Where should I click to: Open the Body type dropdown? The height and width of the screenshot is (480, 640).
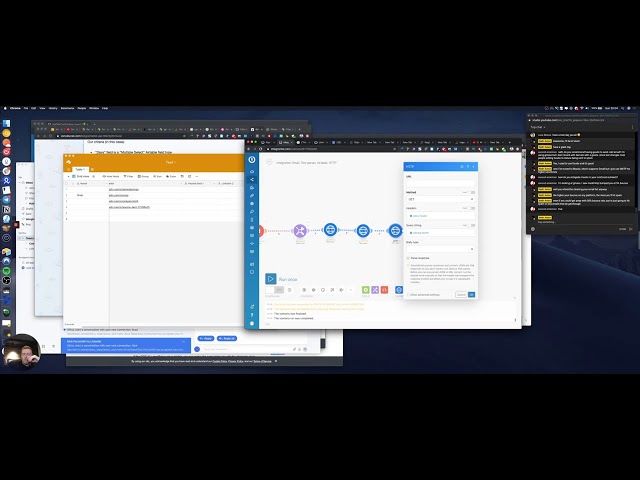point(440,249)
